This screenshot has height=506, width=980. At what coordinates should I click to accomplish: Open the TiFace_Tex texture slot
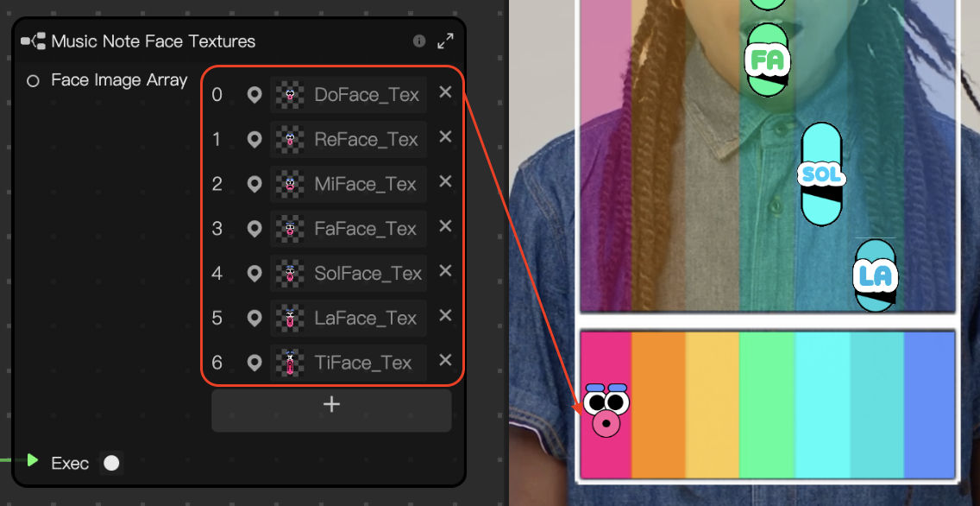(x=349, y=363)
